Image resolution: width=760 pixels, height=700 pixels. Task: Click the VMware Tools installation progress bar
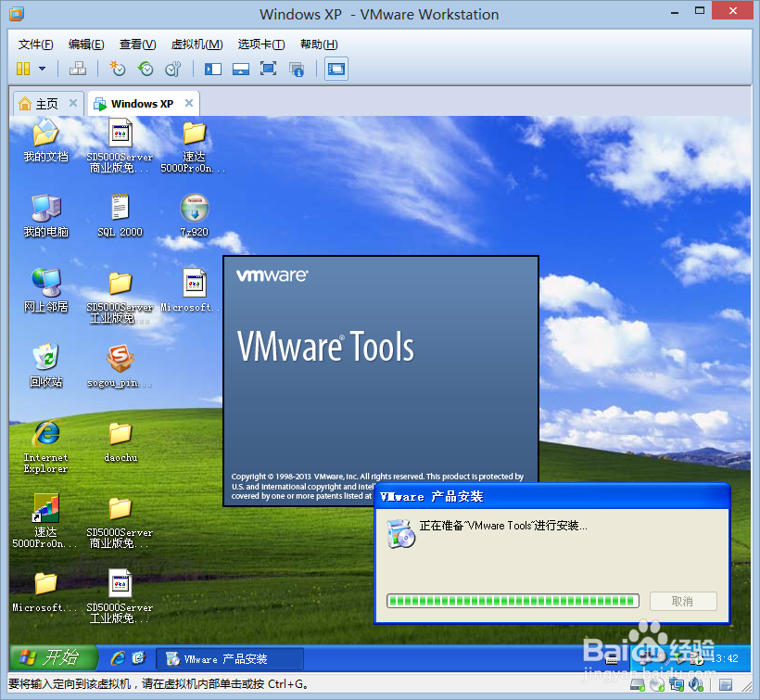pyautogui.click(x=513, y=601)
